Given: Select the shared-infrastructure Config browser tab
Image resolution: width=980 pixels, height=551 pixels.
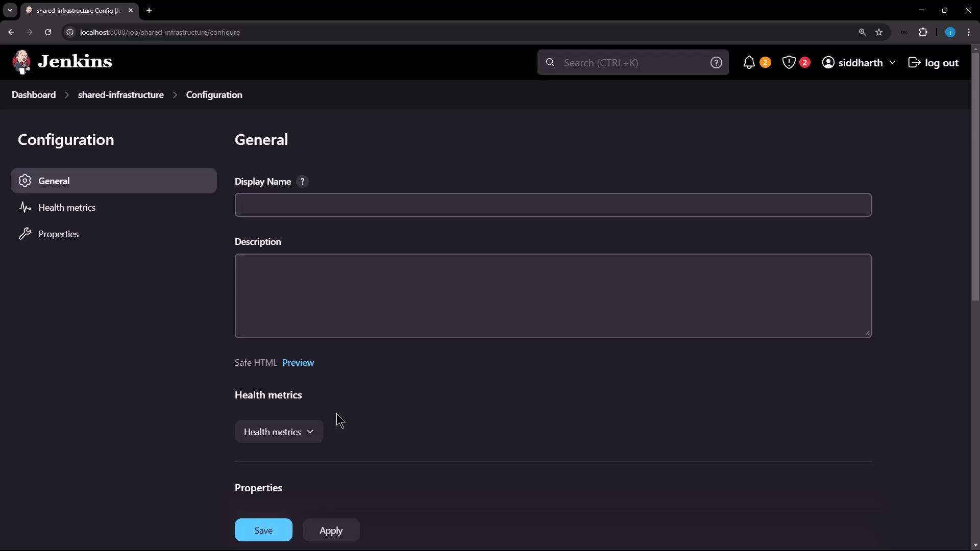Looking at the screenshot, I should (x=79, y=10).
